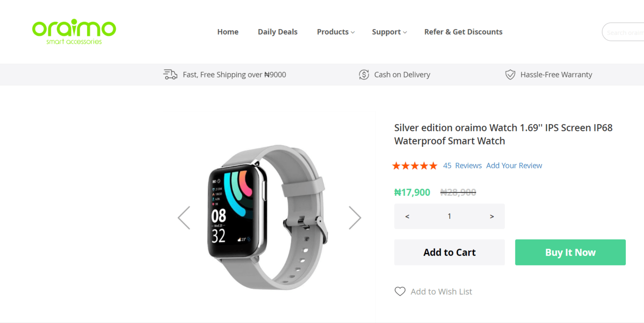Click the Hassle-Free Warranty shield icon
The image size is (644, 323).
coord(510,74)
